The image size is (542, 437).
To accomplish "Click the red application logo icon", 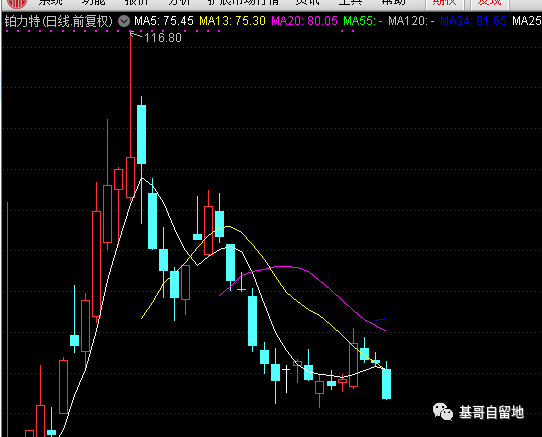I will coord(17,3).
